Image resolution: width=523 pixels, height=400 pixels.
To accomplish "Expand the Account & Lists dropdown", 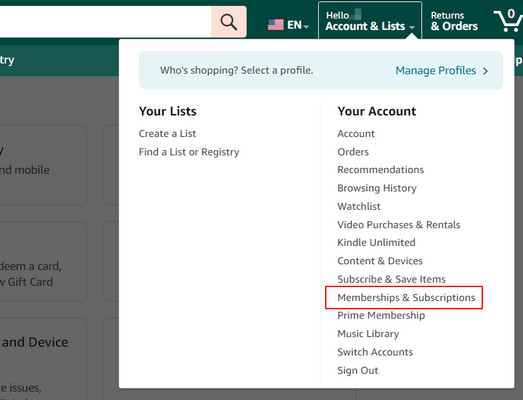I will tap(370, 21).
